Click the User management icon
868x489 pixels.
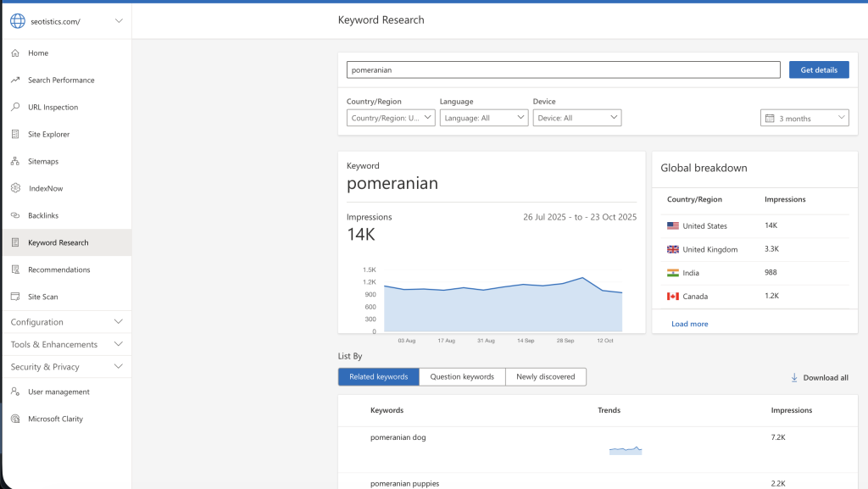15,392
